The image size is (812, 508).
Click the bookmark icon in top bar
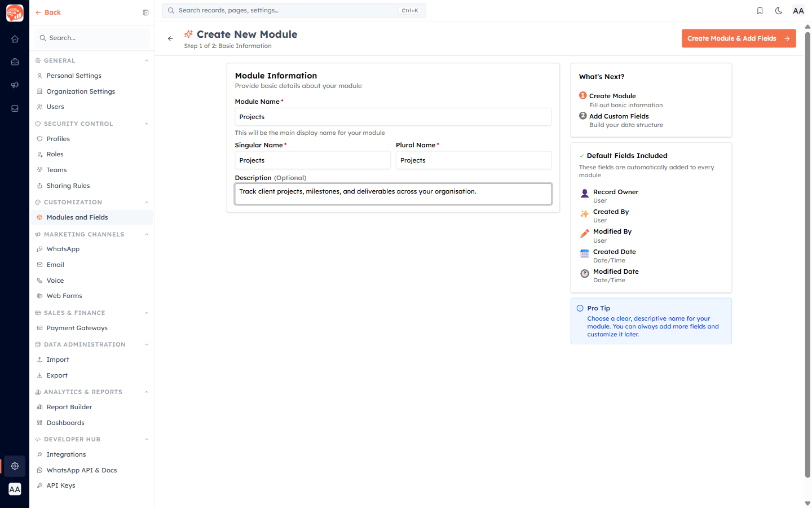[x=760, y=11]
